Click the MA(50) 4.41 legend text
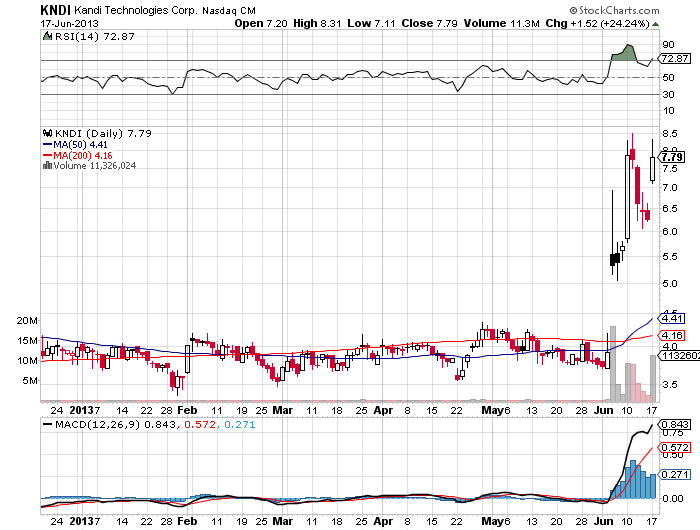Viewport: 700px width, 530px height. pos(80,145)
